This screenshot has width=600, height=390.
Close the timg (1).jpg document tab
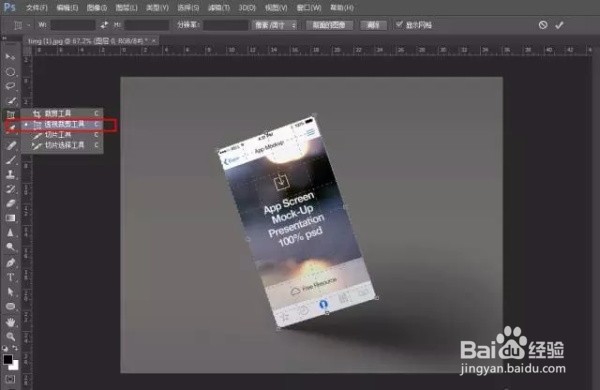click(x=154, y=40)
